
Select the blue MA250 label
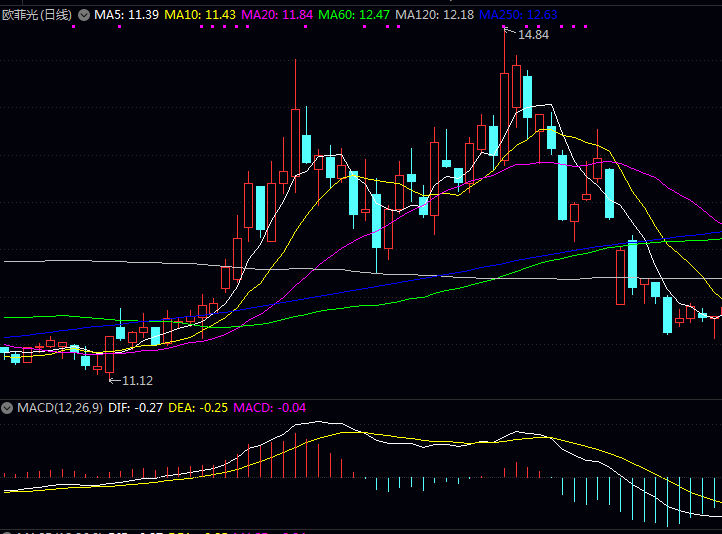coord(518,15)
